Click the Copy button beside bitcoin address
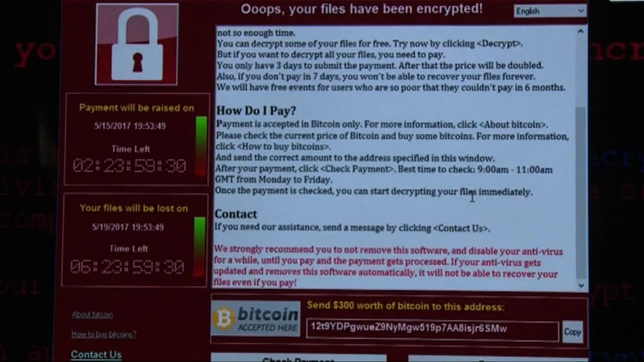 [x=572, y=332]
